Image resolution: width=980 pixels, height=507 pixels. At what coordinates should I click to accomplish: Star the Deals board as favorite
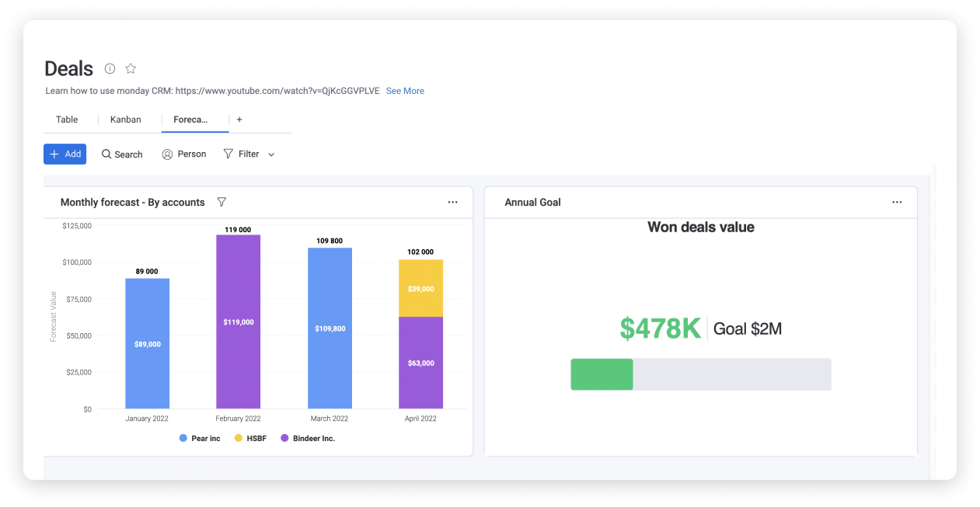pos(131,68)
